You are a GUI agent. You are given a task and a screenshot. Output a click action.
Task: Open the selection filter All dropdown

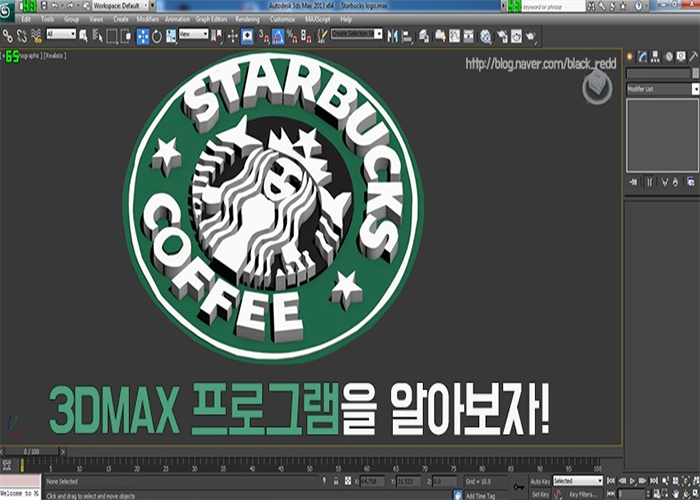[61, 34]
